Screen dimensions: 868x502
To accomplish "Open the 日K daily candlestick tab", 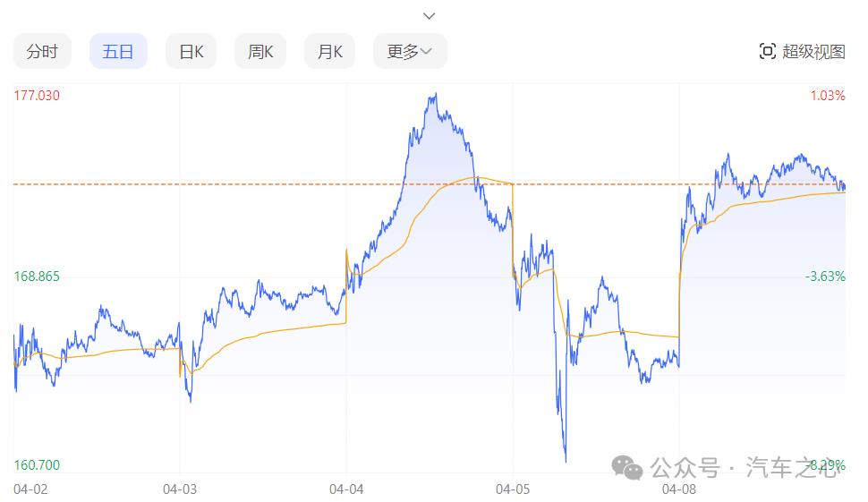I will click(191, 52).
